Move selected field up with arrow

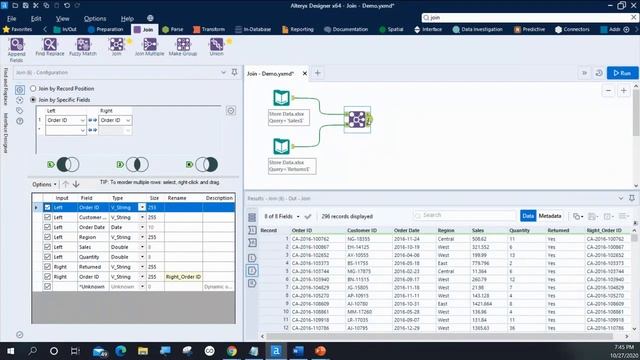[x=65, y=184]
